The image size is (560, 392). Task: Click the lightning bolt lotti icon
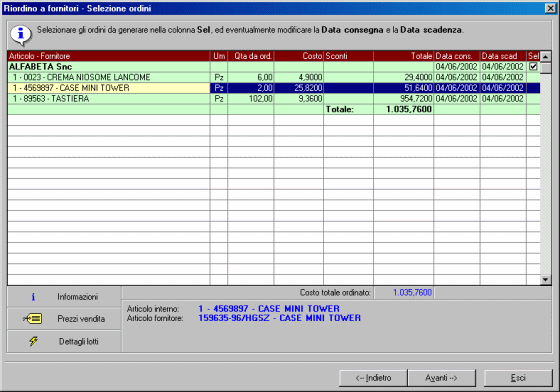[x=33, y=341]
